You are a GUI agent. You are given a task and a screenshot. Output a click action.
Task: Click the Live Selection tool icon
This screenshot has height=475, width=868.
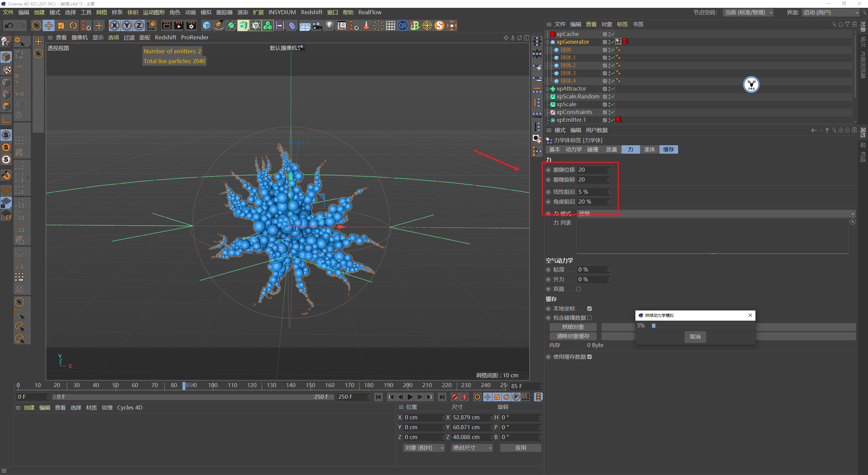pyautogui.click(x=36, y=25)
